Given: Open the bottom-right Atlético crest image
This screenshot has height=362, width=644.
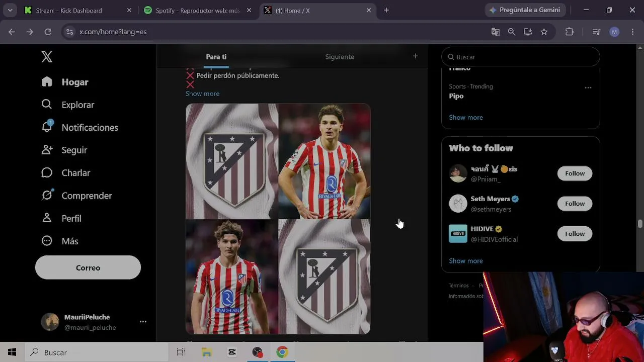Looking at the screenshot, I should point(325,277).
